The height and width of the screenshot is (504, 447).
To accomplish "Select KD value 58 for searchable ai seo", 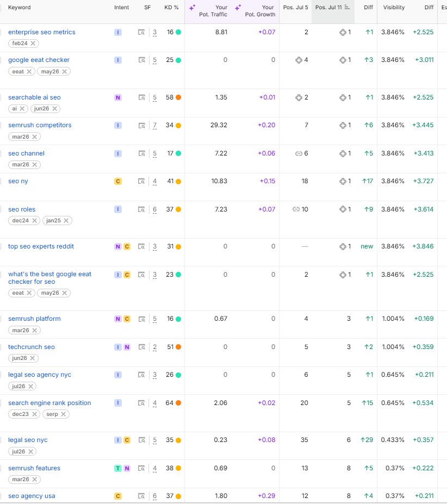I will [x=170, y=97].
